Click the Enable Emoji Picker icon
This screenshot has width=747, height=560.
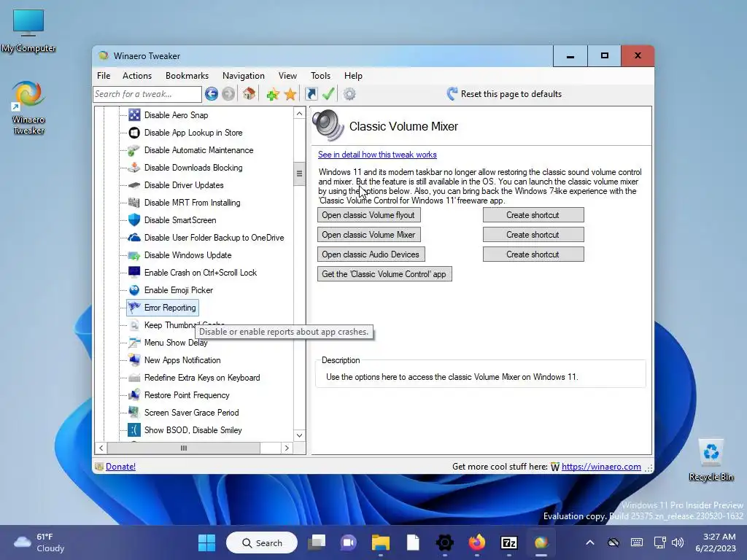tap(134, 290)
